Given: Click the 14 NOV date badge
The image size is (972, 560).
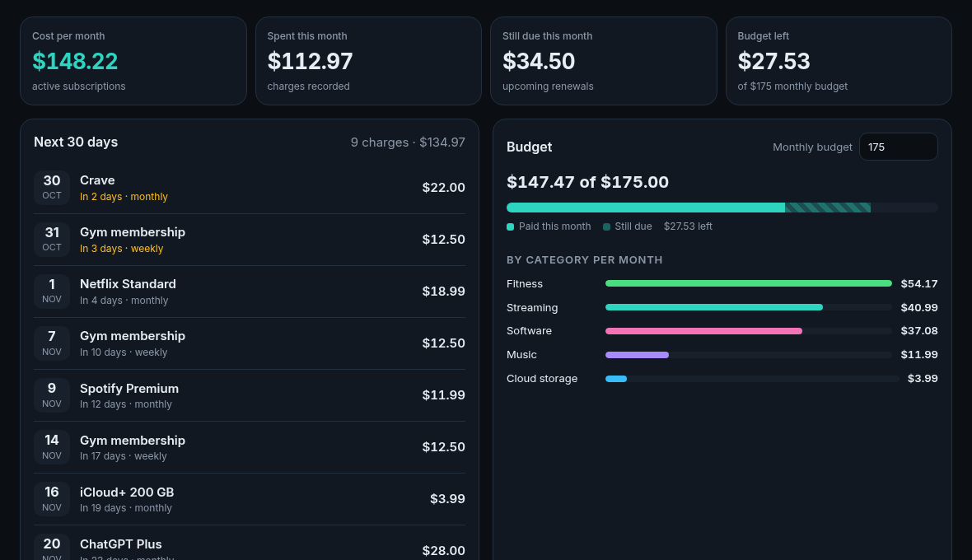Looking at the screenshot, I should point(51,447).
